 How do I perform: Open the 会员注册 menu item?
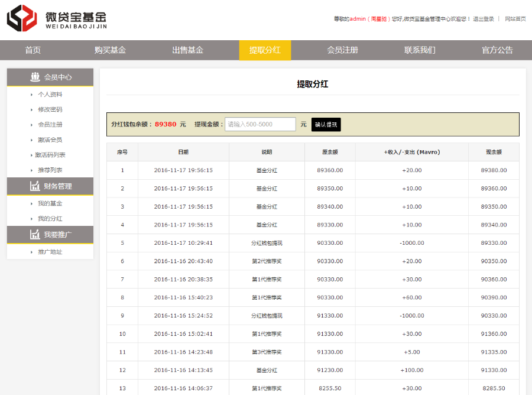click(x=342, y=50)
